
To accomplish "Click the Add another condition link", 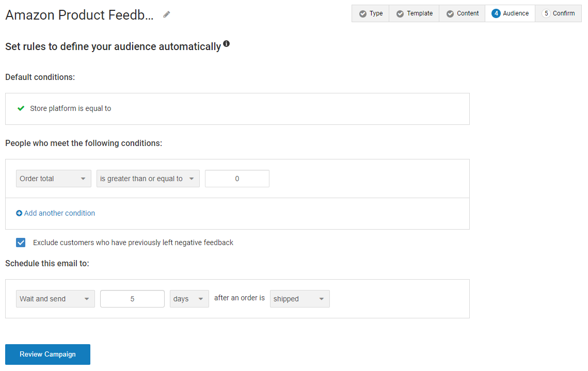I will click(59, 213).
